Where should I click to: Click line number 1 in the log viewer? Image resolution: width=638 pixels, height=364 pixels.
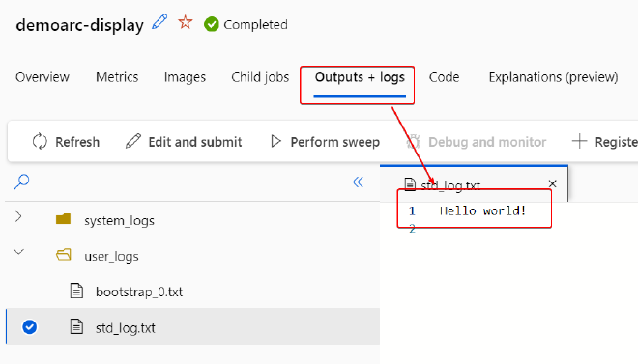click(x=412, y=210)
